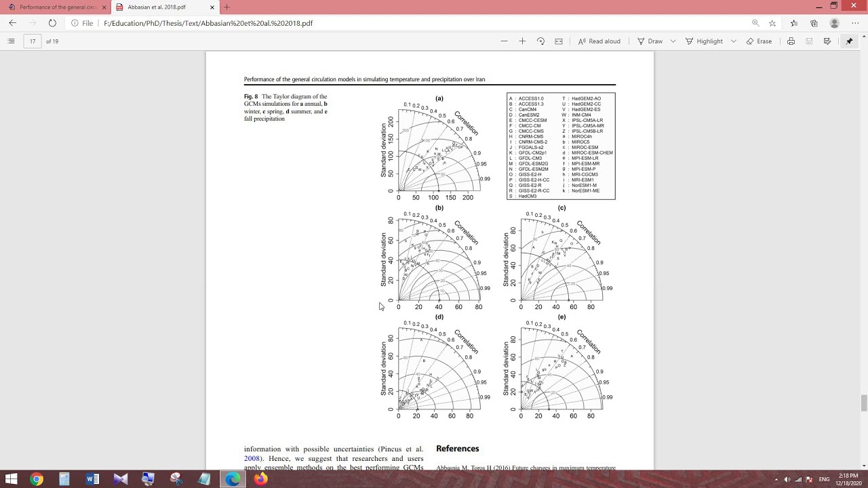Reload the PDF page

(52, 23)
